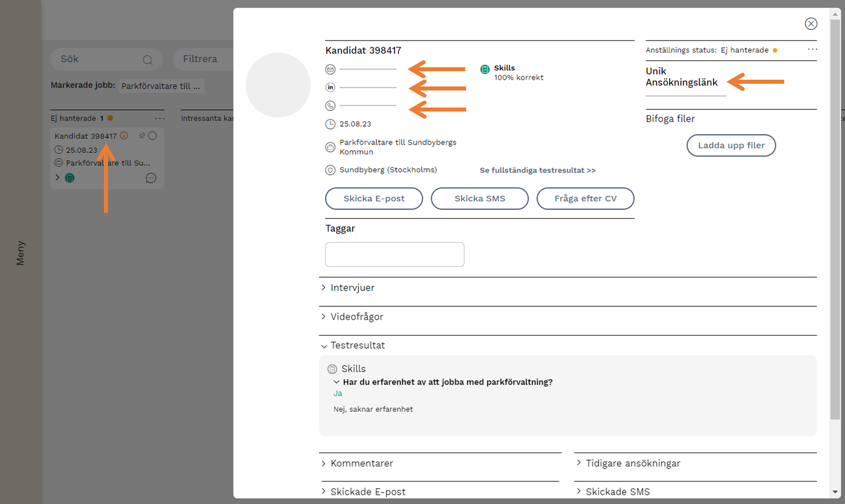Pin the candidate card with pin icon
845x504 pixels.
[142, 135]
